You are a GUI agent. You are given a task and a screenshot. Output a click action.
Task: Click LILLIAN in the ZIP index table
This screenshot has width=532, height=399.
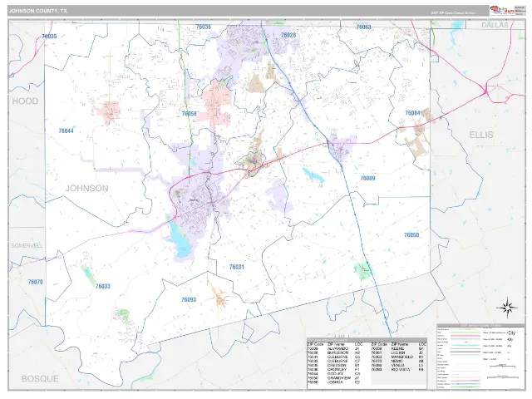[398, 352]
